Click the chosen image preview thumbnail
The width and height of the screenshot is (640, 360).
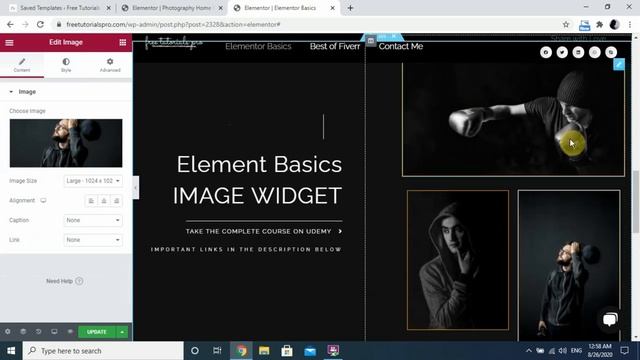(x=66, y=143)
